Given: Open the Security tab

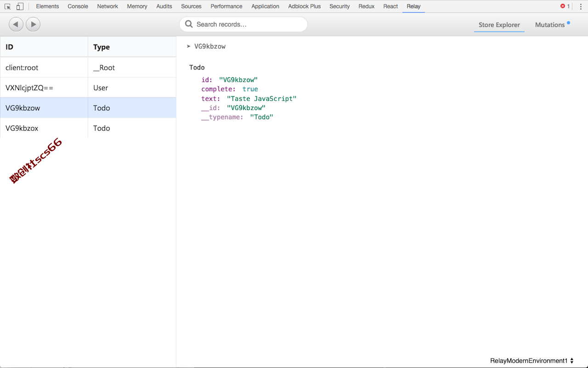Looking at the screenshot, I should (339, 6).
